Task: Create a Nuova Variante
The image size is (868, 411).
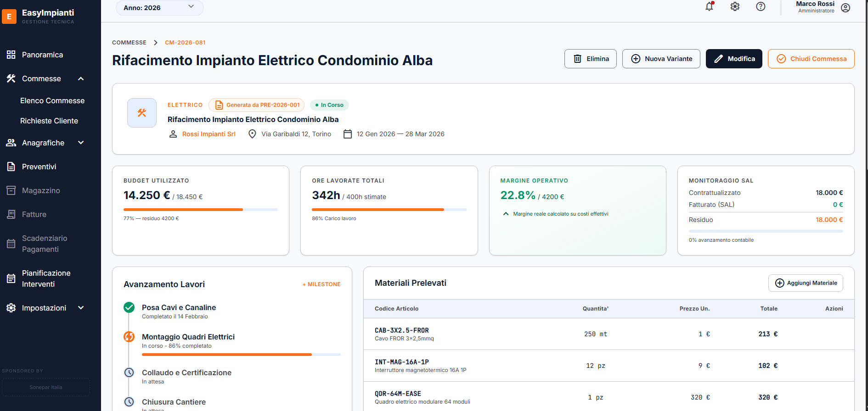Action: [661, 59]
